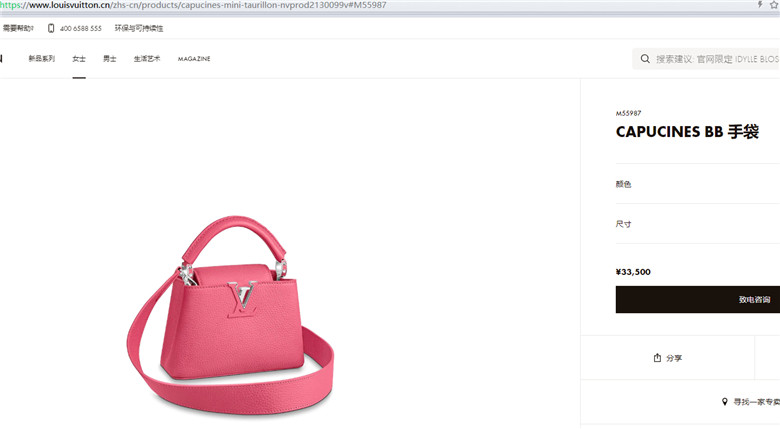Viewport: 780px width, 429px height.
Task: Click the location pin store finder icon
Action: (x=725, y=402)
